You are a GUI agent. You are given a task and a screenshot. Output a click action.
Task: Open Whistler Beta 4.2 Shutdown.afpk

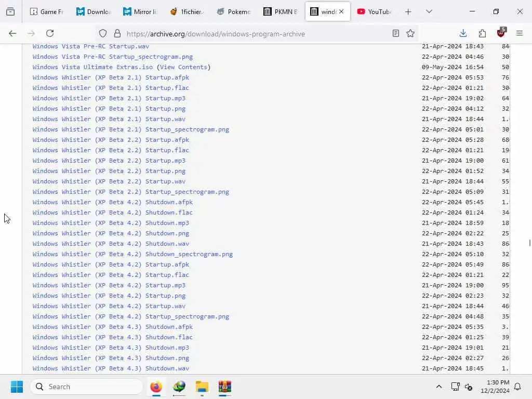[113, 202]
